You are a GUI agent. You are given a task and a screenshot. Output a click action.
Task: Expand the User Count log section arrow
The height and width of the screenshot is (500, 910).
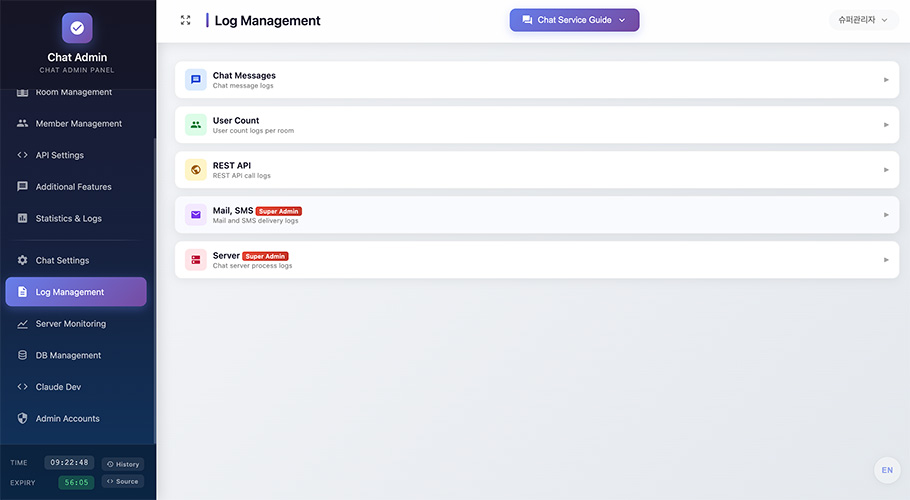pos(886,125)
